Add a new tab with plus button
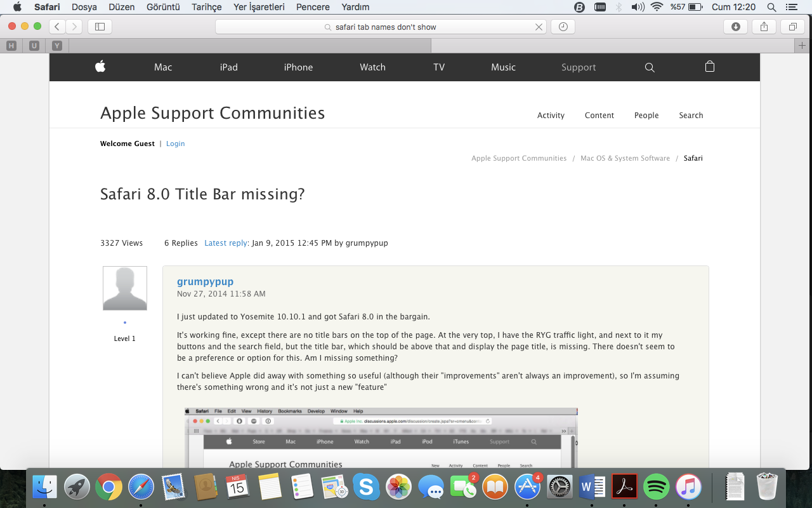 pos(802,46)
